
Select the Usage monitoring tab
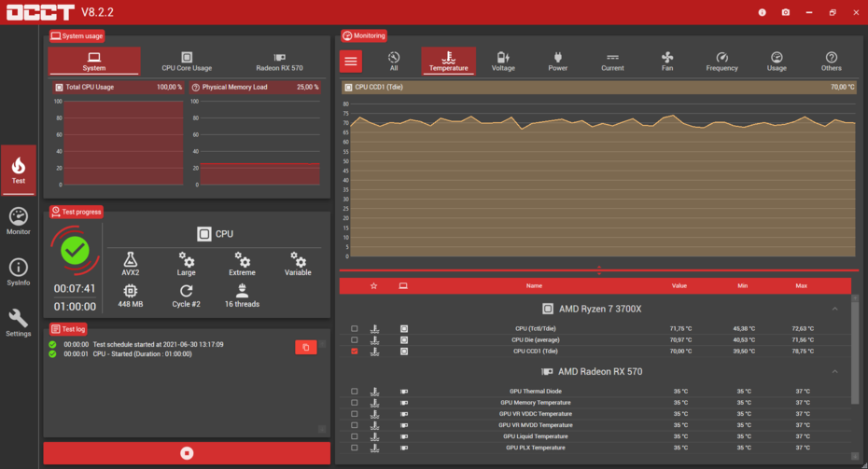click(x=777, y=62)
